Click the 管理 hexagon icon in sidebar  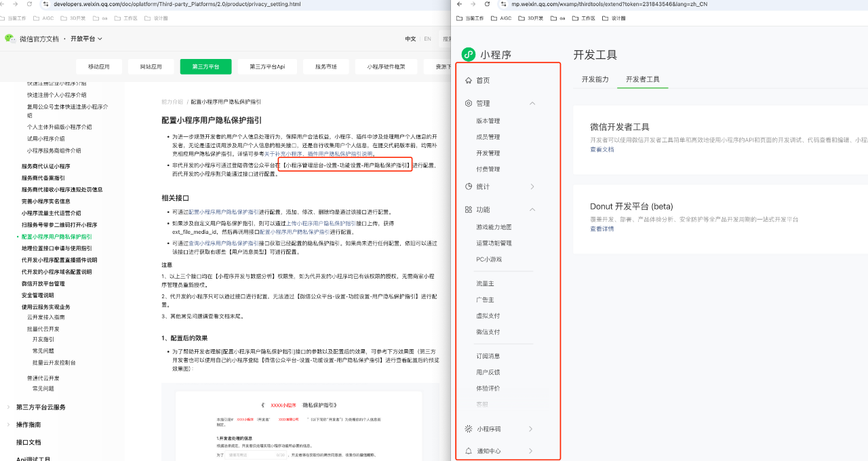point(469,103)
